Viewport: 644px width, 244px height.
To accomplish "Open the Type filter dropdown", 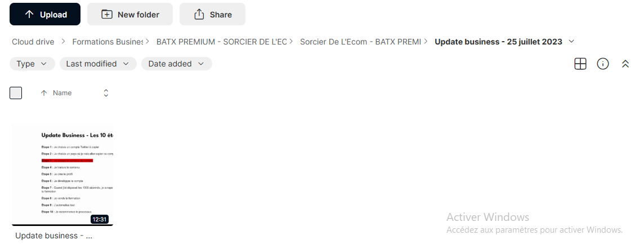I will pos(32,64).
